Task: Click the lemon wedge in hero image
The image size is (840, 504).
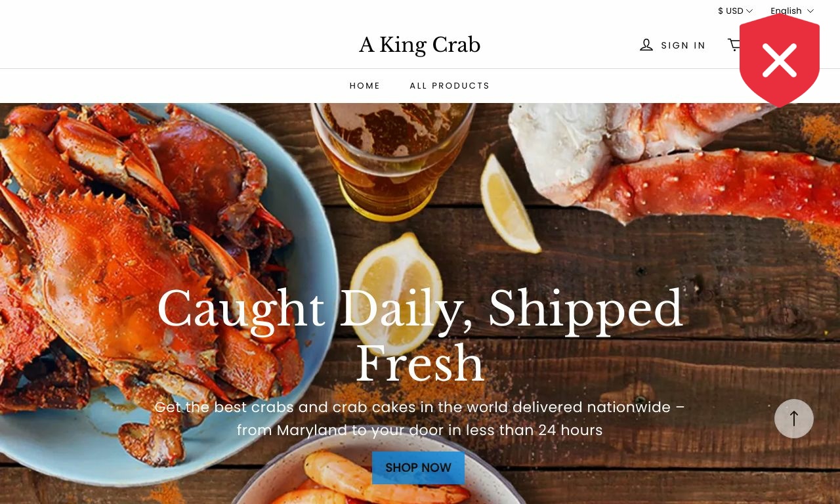Action: point(509,202)
